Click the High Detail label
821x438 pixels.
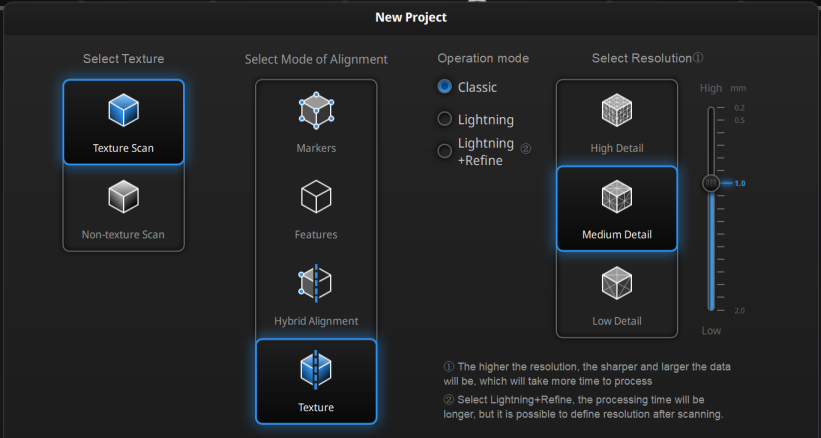coord(617,148)
